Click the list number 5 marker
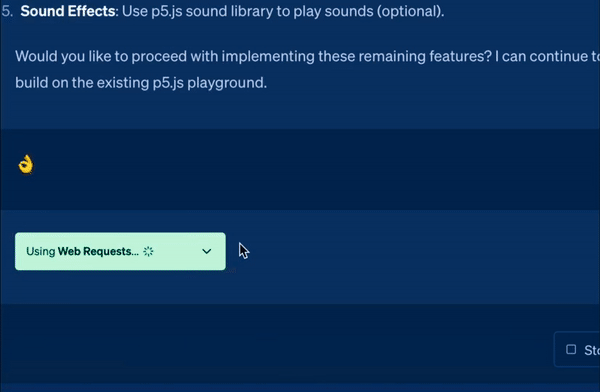Screen dimensions: 600x392 click(x=7, y=11)
